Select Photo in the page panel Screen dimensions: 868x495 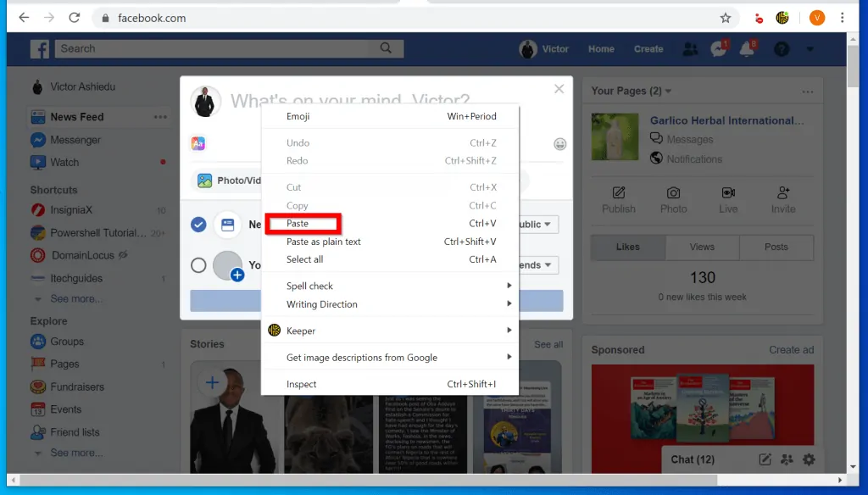click(673, 200)
